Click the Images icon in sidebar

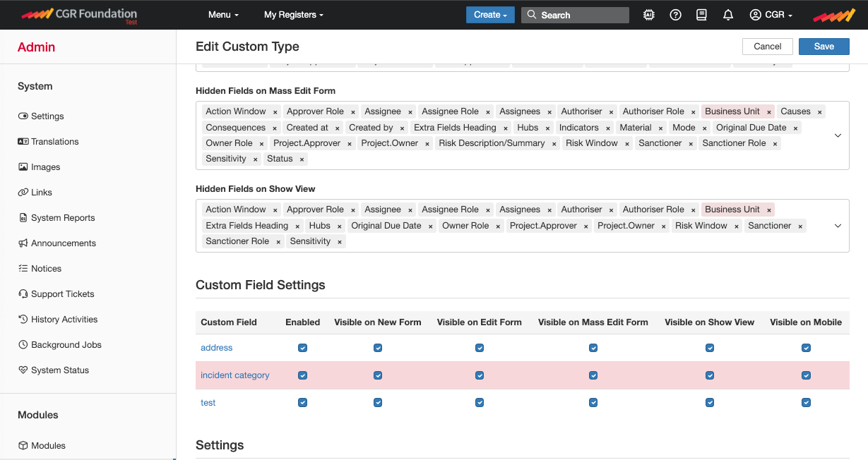tap(23, 167)
